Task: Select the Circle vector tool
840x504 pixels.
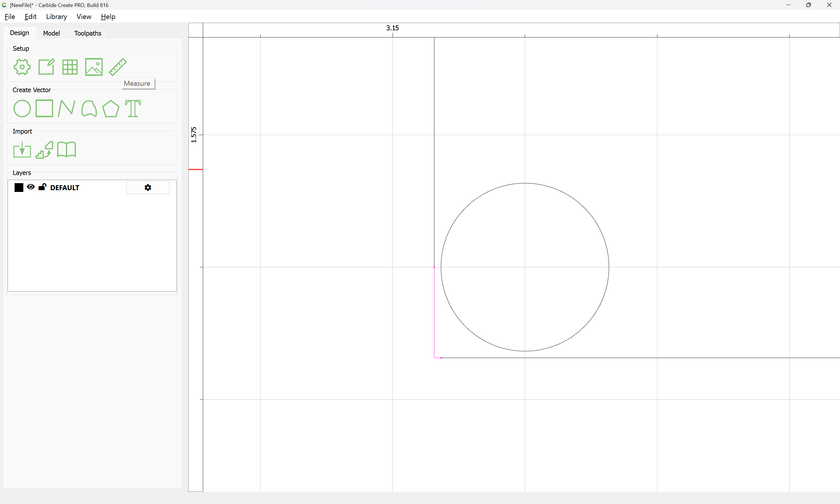Action: point(22,109)
